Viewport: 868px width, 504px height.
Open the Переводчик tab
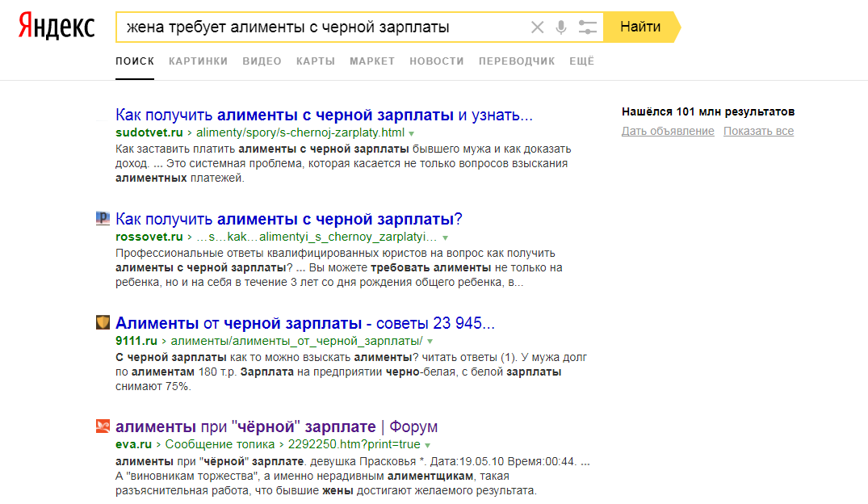click(517, 61)
